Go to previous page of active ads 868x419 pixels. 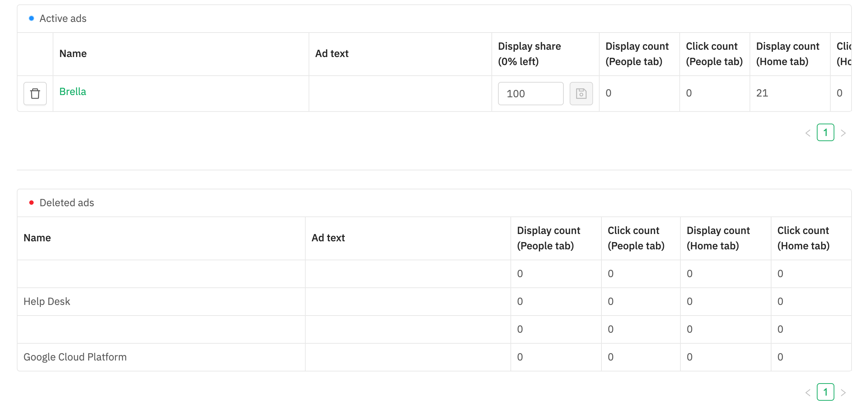pyautogui.click(x=808, y=133)
